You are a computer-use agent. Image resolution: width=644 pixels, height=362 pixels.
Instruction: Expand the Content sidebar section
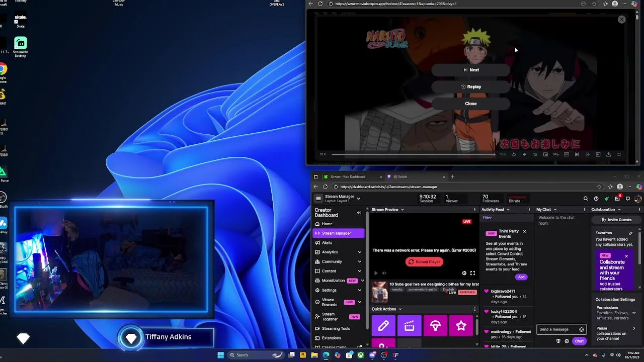click(x=359, y=271)
